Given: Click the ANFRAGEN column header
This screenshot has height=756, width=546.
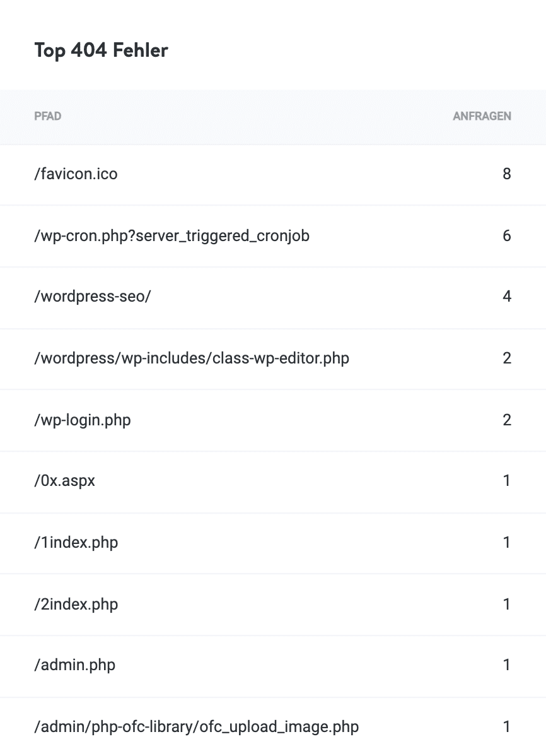Looking at the screenshot, I should [x=482, y=117].
